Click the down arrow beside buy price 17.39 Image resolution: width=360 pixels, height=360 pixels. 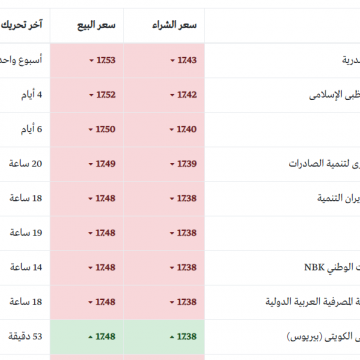[172, 164]
